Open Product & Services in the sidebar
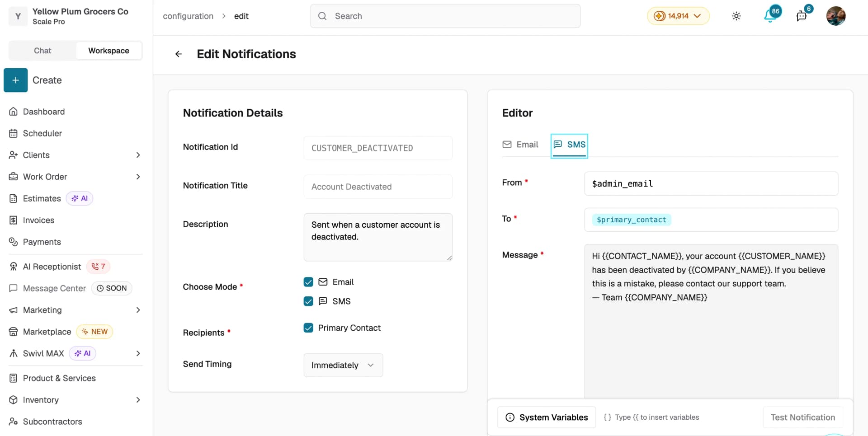868x436 pixels. coord(59,378)
